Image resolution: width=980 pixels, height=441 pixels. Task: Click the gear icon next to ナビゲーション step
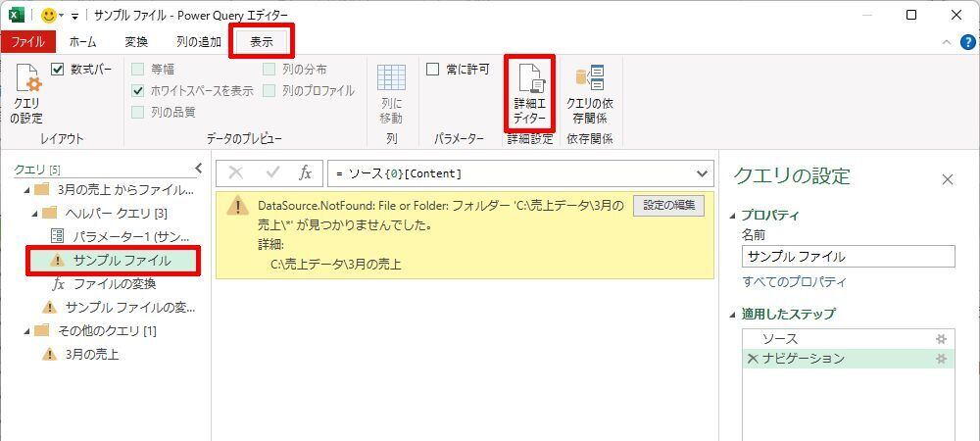[941, 359]
